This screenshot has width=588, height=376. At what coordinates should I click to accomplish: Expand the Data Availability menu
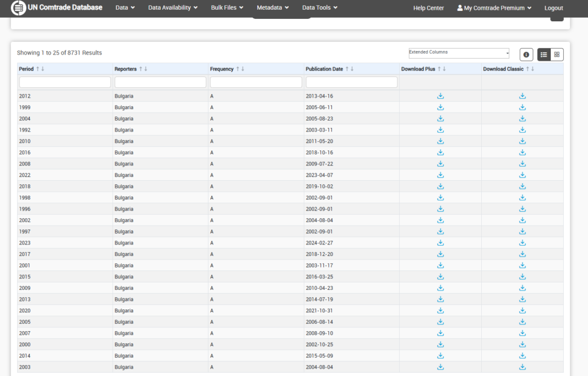coord(172,8)
